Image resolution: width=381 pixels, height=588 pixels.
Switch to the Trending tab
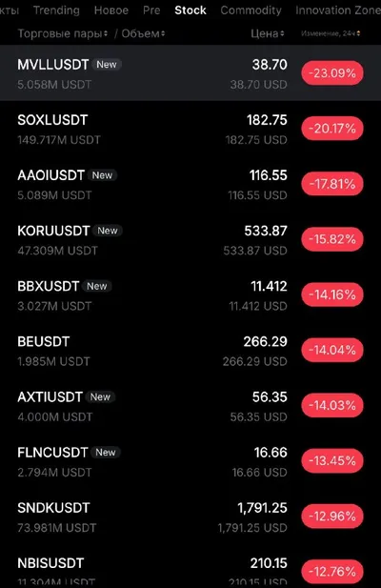coord(56,10)
